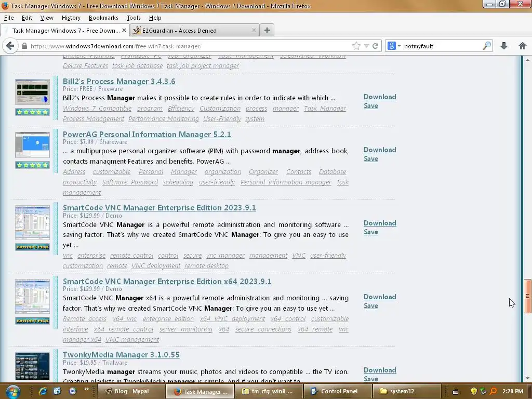Follow the 'VNC management' tag link
532x399 pixels.
coord(132,339)
